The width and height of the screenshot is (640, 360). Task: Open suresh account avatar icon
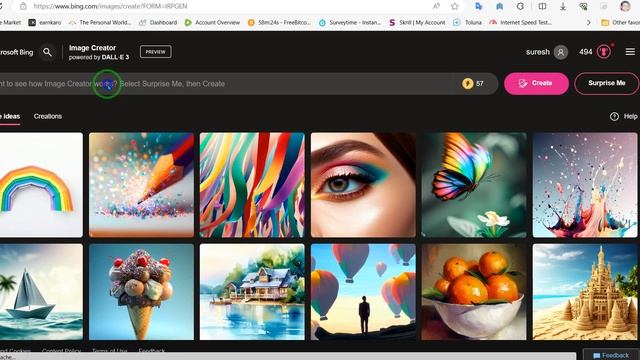click(561, 52)
